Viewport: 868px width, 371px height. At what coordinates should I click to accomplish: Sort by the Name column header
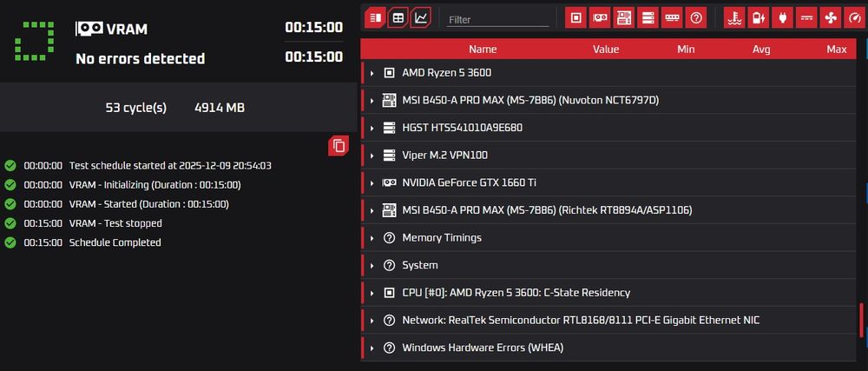[483, 50]
